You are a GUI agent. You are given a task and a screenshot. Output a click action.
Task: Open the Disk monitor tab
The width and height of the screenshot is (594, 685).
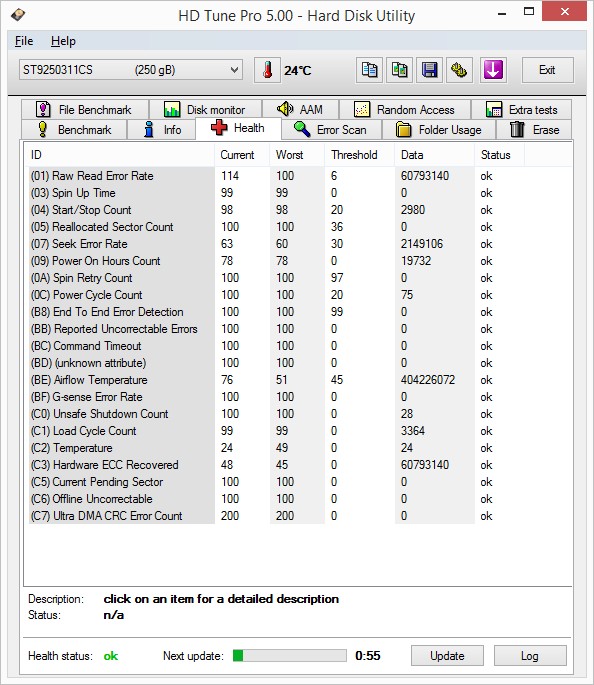click(205, 109)
